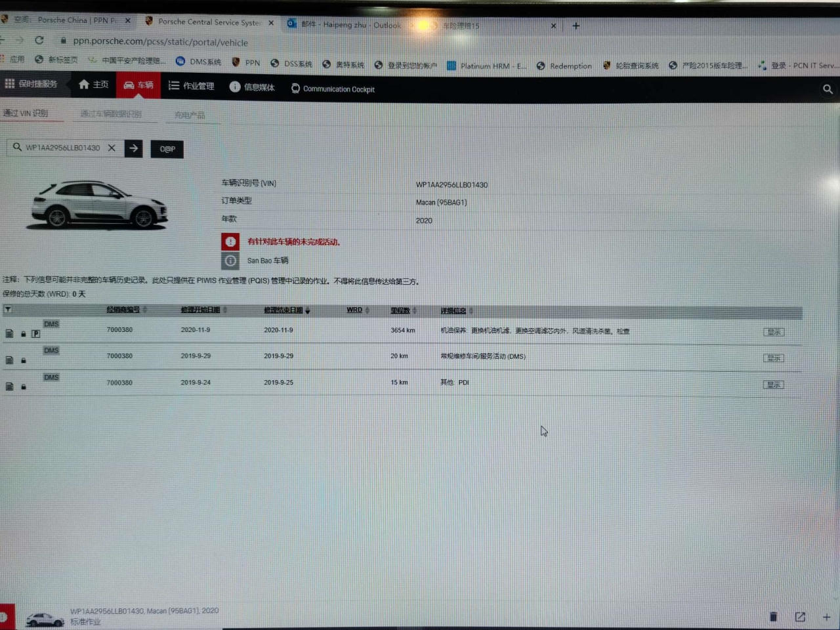Switch to the 车险理赔15 browser tab
Screen dimensions: 840x630
[489, 26]
